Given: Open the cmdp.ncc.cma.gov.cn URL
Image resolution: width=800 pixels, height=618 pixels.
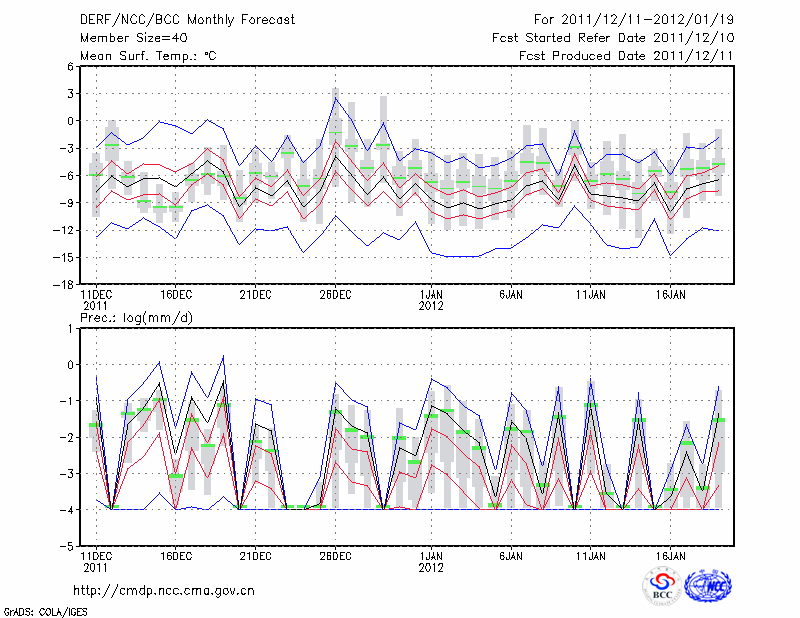Looking at the screenshot, I should coord(164,590).
